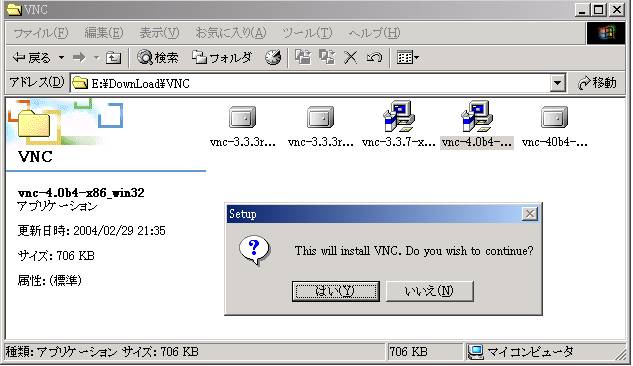Maximize the VNC explorer window
633x366 pixels.
pos(599,9)
